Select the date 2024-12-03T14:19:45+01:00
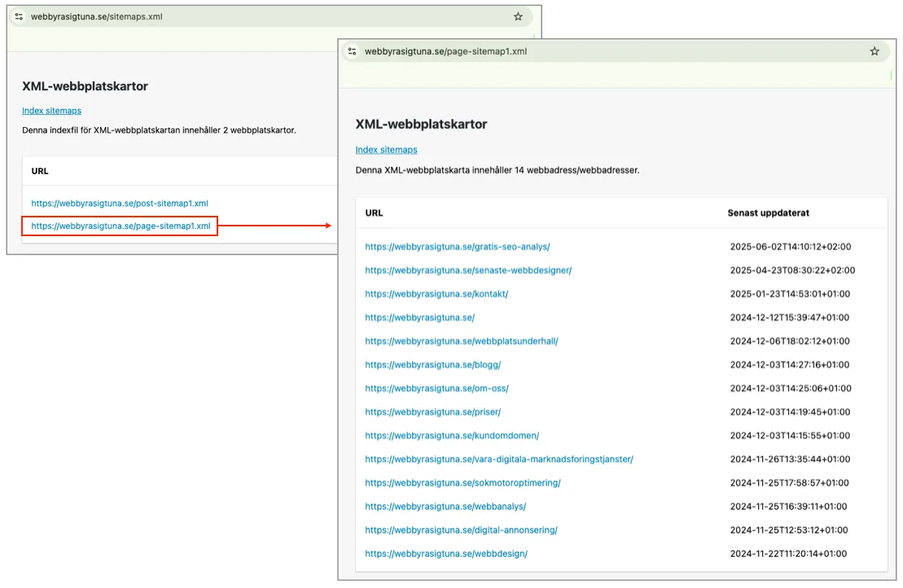This screenshot has width=903, height=588. click(790, 412)
